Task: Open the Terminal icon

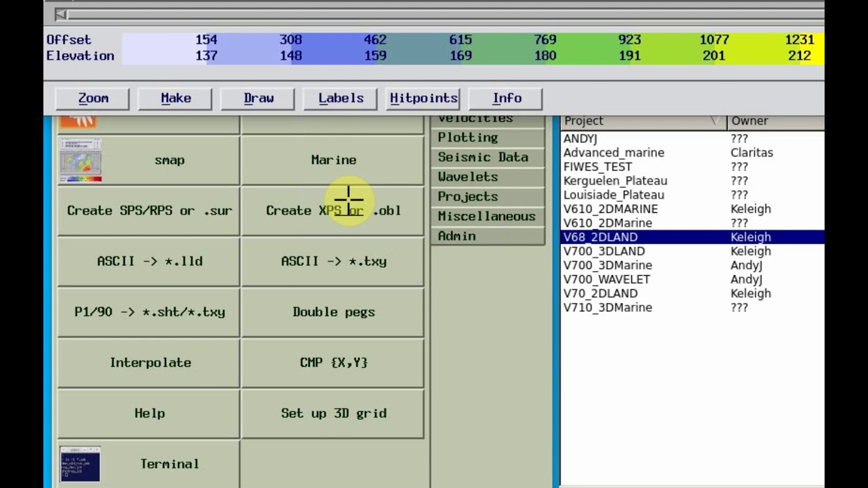Action: point(80,464)
